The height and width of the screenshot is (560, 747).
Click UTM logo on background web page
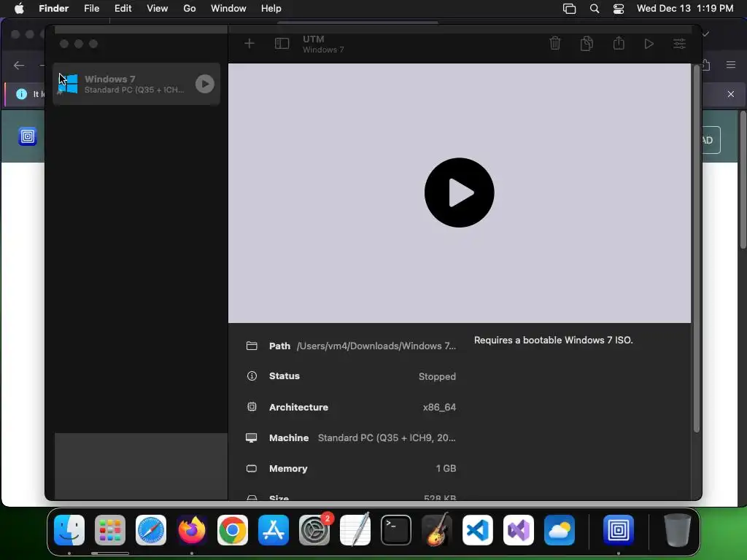[28, 136]
